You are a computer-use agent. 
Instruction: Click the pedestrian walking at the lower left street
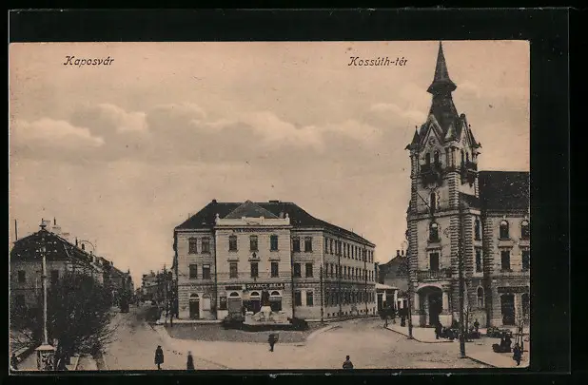pyautogui.click(x=159, y=356)
